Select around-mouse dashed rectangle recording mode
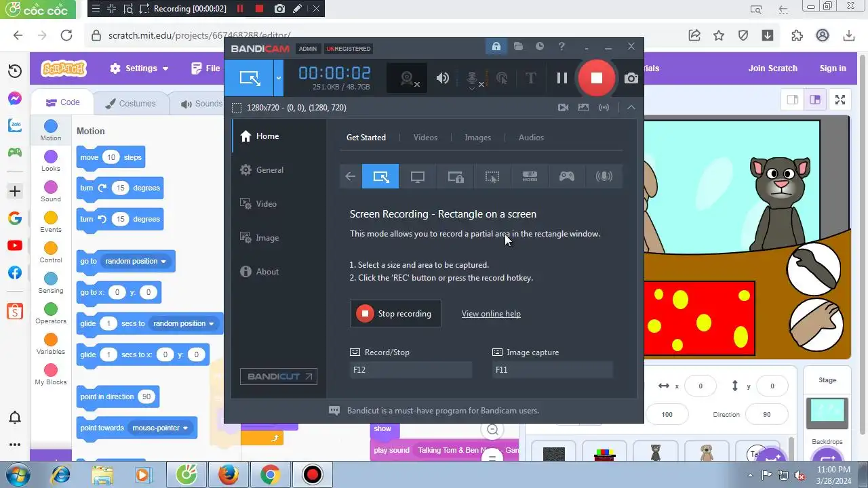 pyautogui.click(x=492, y=177)
